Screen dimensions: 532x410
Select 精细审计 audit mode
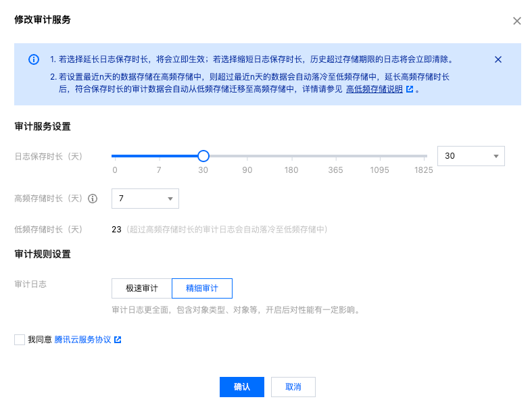(202, 288)
